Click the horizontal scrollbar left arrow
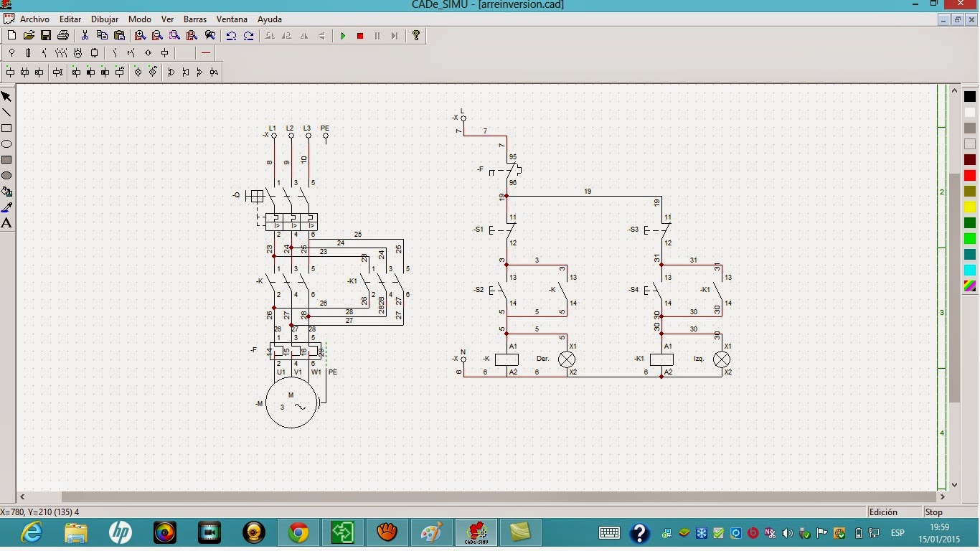This screenshot has height=551, width=980. click(22, 496)
